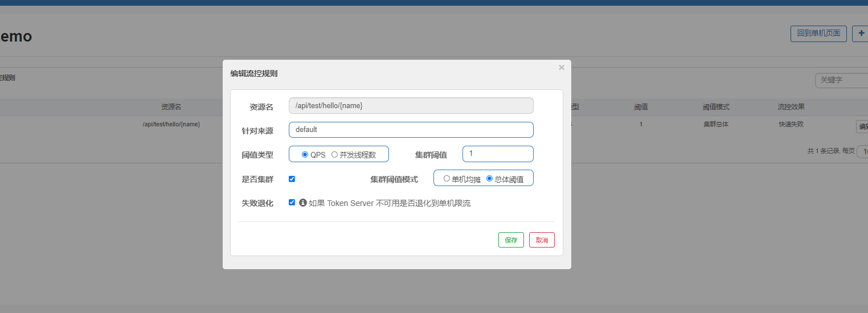Click the 集群阈值 input field
This screenshot has height=313, width=868.
click(498, 154)
